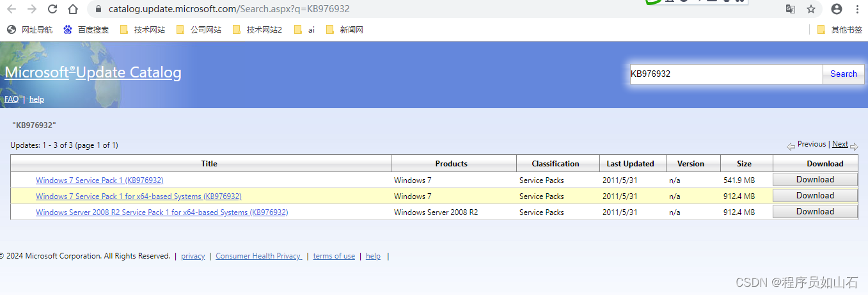The width and height of the screenshot is (868, 295).
Task: Open the Consumer Health Privacy link
Action: [258, 256]
